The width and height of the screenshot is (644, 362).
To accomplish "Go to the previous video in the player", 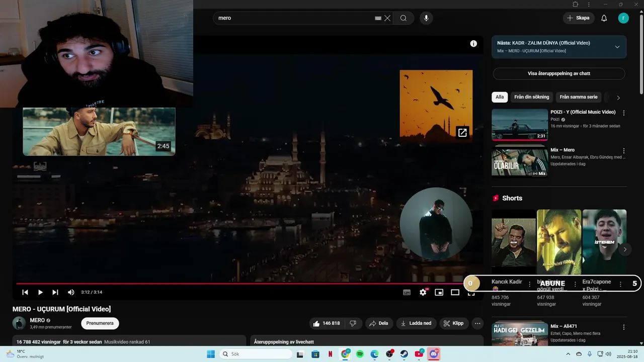I will click(x=25, y=292).
